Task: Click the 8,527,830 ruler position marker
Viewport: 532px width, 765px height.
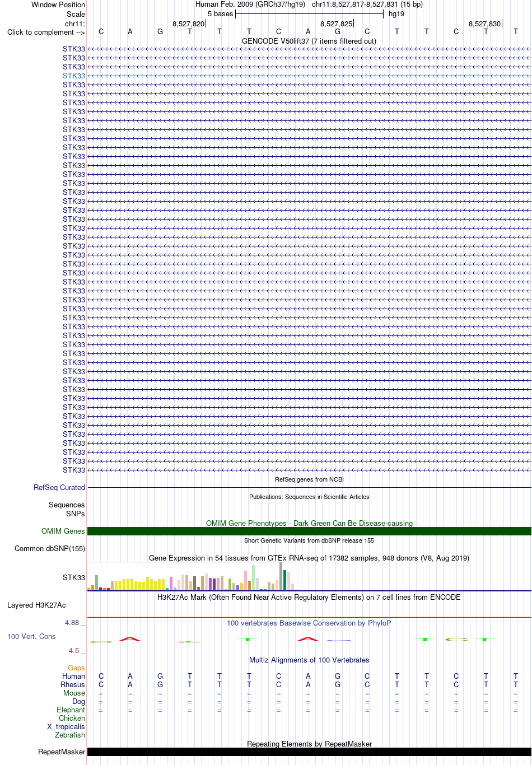Action: pos(485,24)
